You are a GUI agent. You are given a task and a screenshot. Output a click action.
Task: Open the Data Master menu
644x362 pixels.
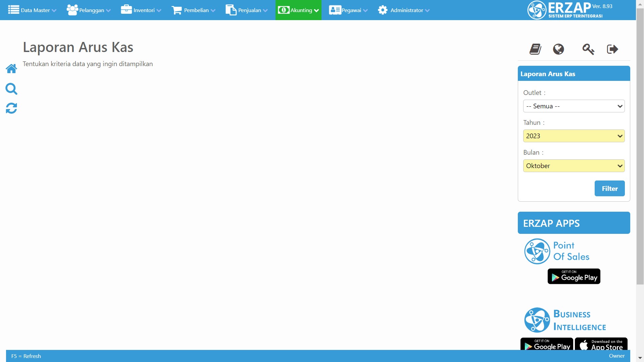[32, 10]
